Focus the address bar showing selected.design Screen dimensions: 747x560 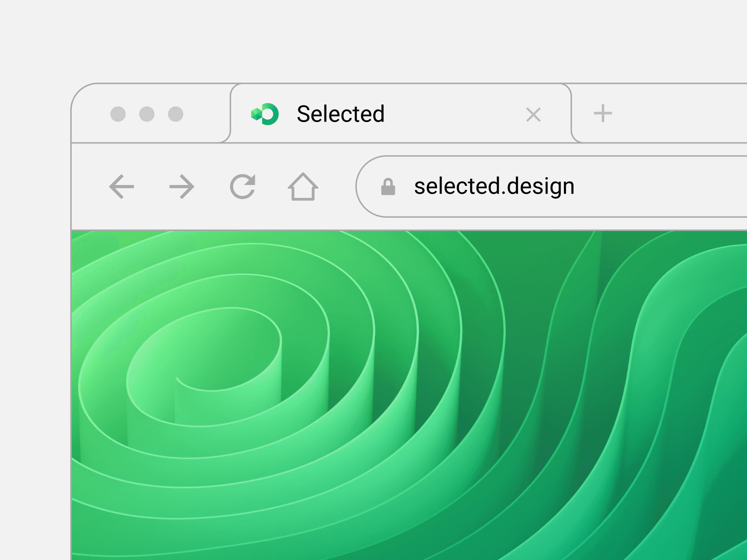click(x=552, y=187)
